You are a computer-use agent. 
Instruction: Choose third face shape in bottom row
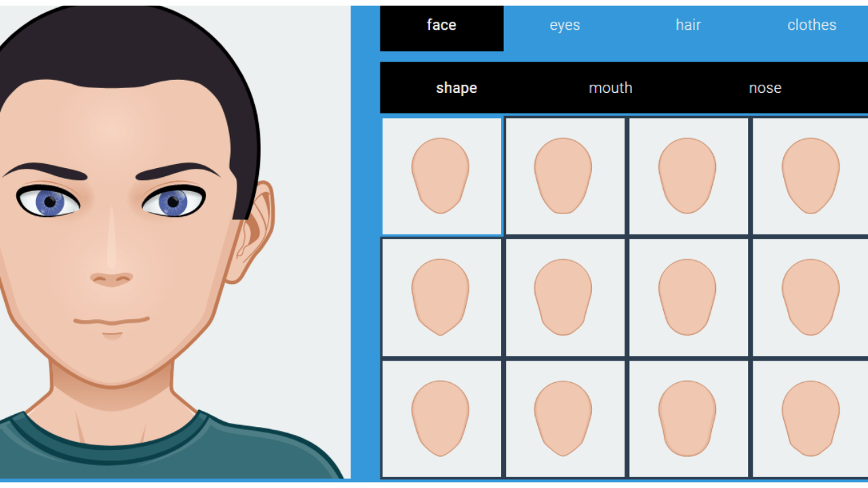688,418
